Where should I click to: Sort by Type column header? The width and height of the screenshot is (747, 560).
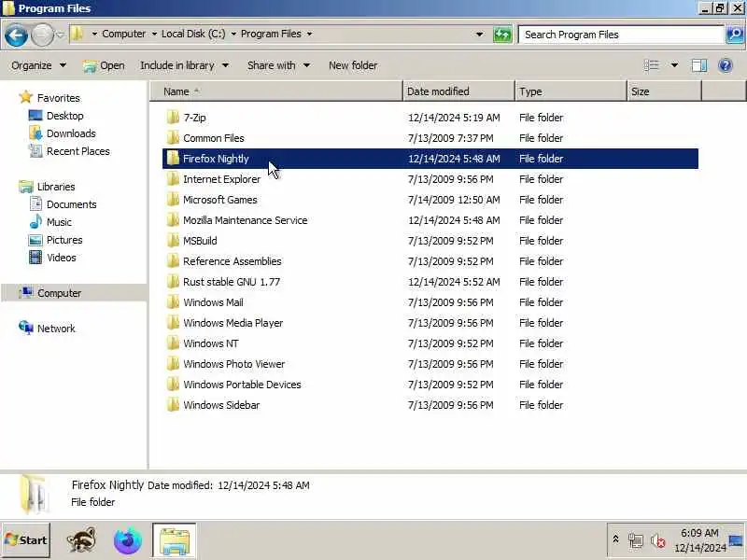tap(571, 91)
